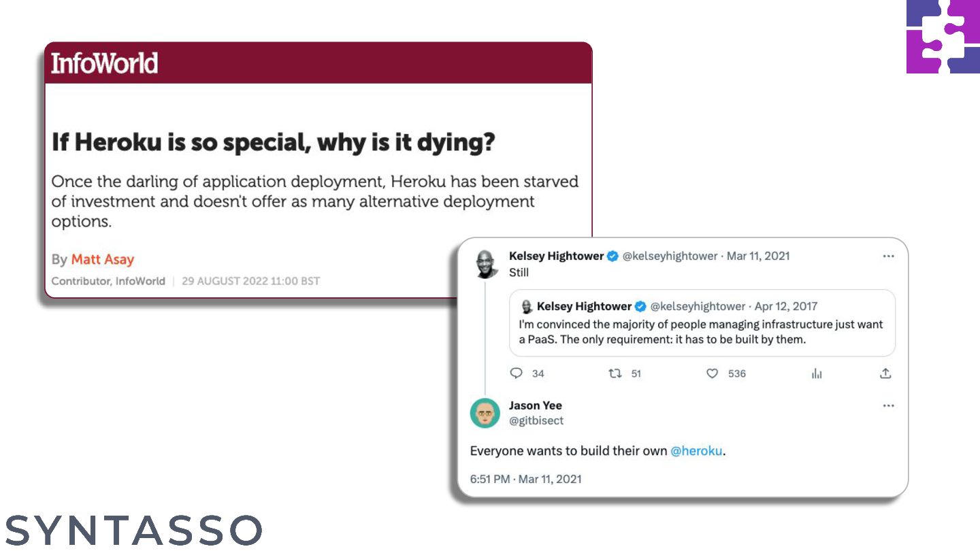Screen dimensions: 980x551
Task: Click the small avatar in the quoted tweet
Action: [526, 306]
